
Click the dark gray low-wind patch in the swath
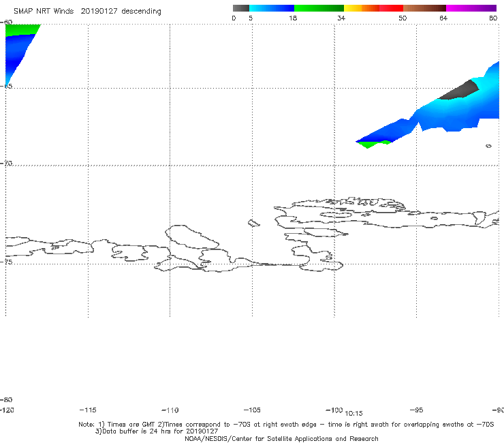460,91
